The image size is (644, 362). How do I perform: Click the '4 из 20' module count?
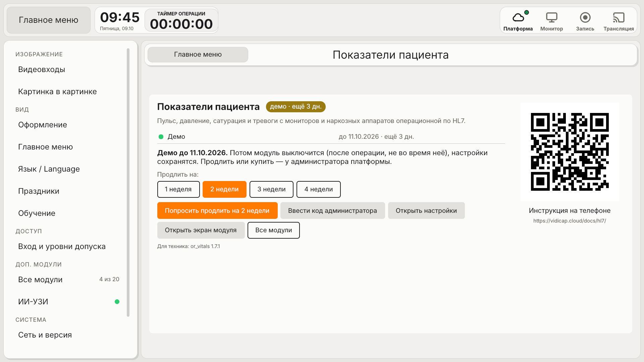tap(109, 279)
